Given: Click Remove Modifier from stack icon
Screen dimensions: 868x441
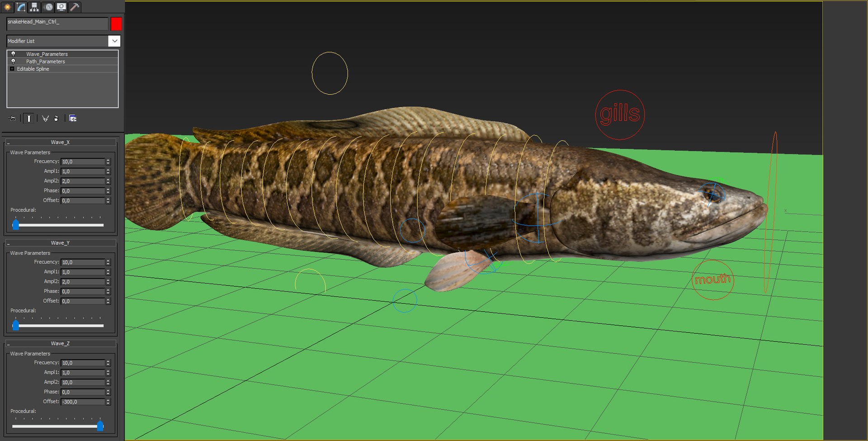Looking at the screenshot, I should coord(56,118).
